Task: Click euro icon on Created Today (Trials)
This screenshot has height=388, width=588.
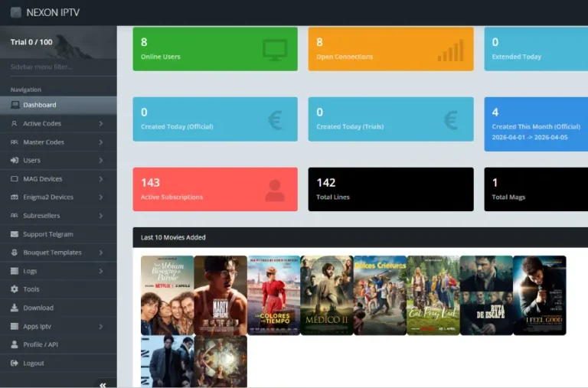Action: coord(451,120)
